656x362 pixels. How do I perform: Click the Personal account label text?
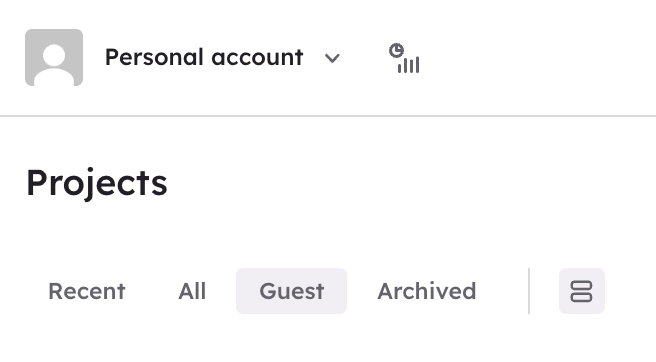pyautogui.click(x=204, y=57)
